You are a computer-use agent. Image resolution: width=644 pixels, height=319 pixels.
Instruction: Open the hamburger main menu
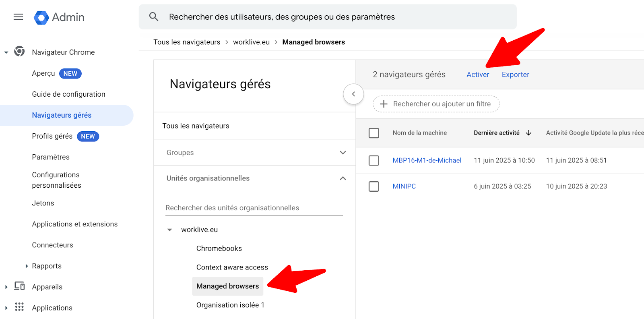pos(18,17)
